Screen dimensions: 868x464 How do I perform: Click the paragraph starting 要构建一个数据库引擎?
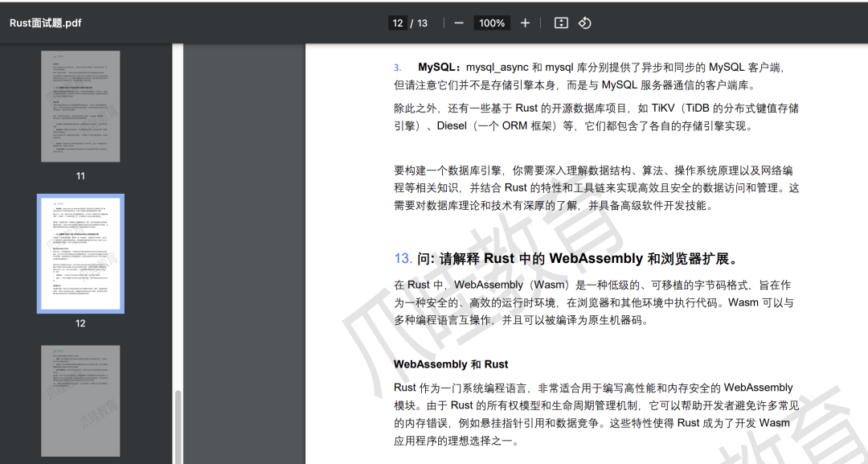click(596, 187)
